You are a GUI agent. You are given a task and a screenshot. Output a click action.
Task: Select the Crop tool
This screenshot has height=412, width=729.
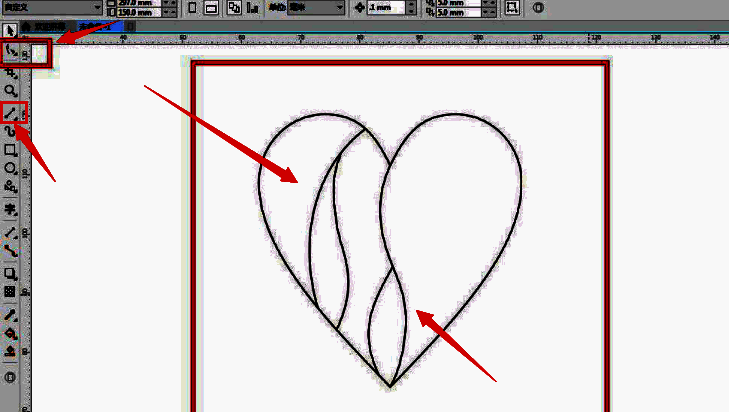11,72
